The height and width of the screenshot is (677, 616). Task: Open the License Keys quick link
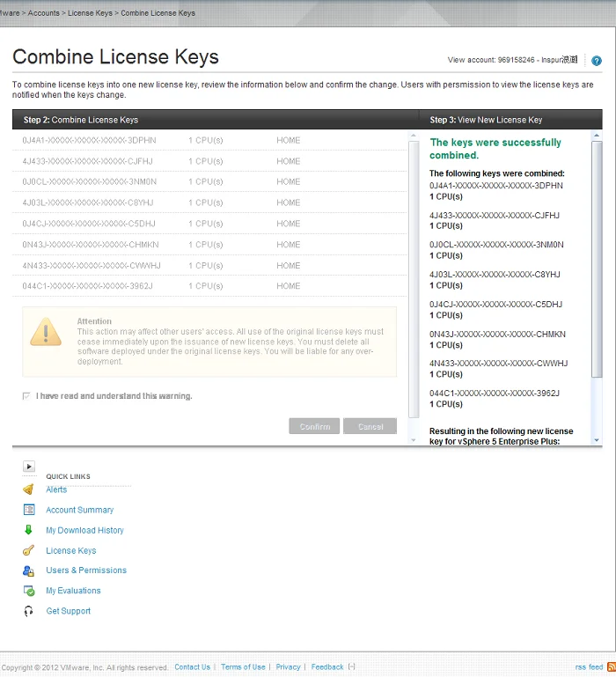[x=70, y=550]
